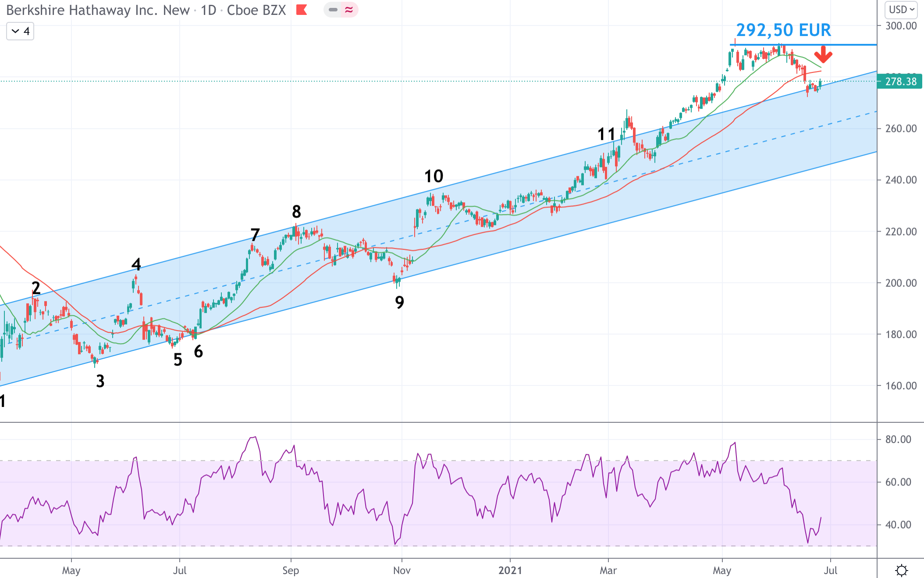Click the 180.00 price axis label
924x578 pixels.
pyautogui.click(x=901, y=334)
